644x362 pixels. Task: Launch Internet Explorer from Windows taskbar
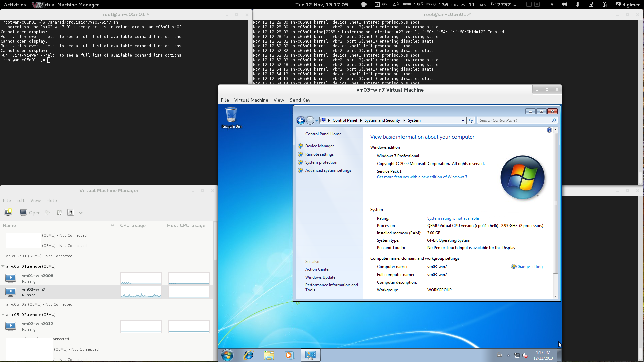(248, 355)
